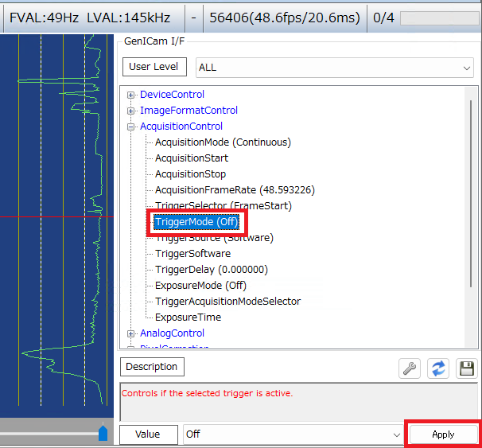Collapse the AcquisitionControl tree node
The image size is (482, 448).
(131, 127)
